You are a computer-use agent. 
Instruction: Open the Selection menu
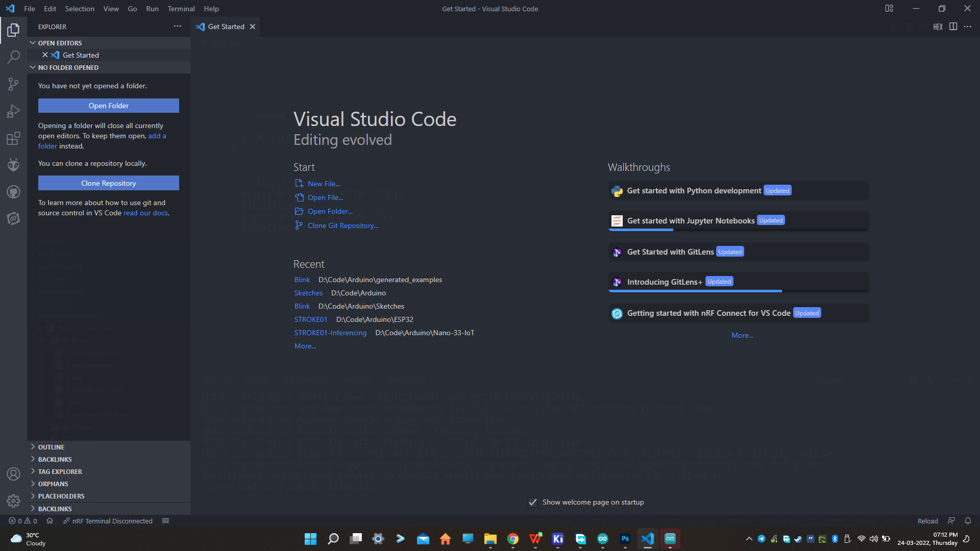click(80, 9)
